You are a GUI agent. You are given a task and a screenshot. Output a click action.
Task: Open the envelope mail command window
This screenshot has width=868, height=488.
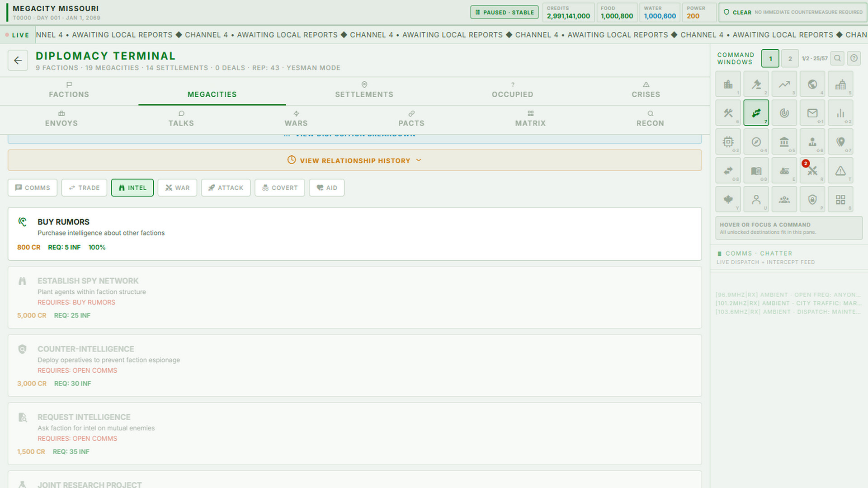[812, 113]
